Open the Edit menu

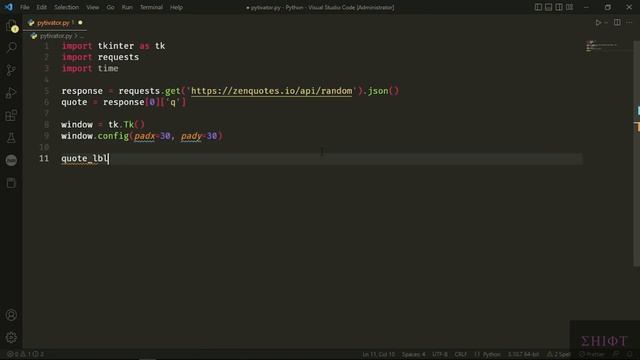41,7
